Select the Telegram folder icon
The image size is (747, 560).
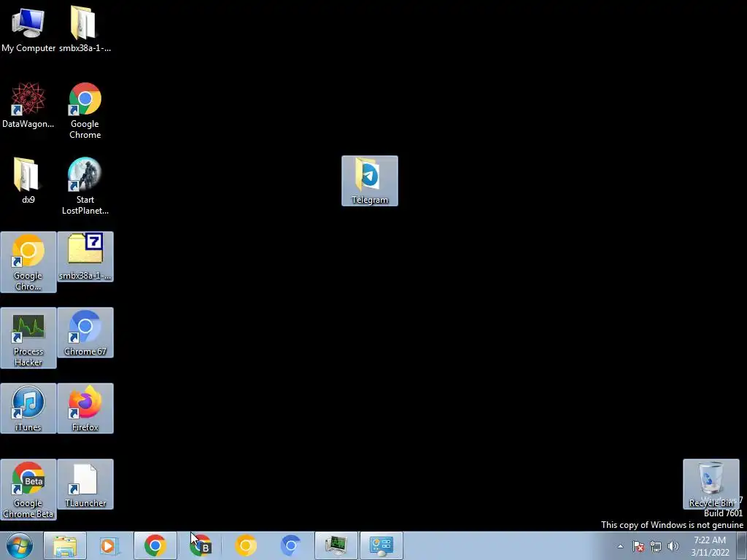(x=370, y=181)
